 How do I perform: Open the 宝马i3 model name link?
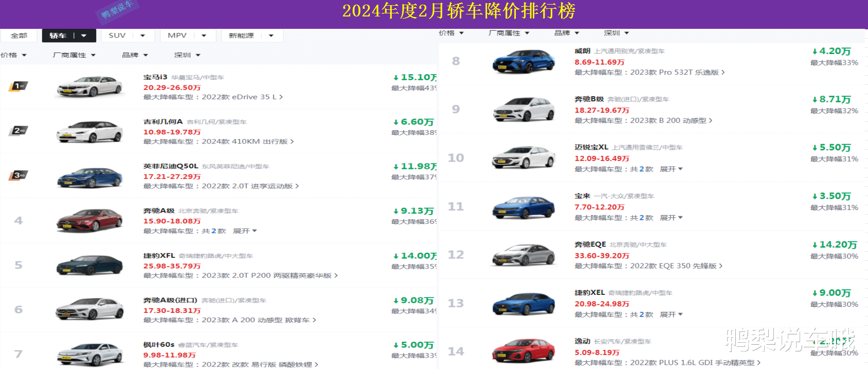(155, 77)
